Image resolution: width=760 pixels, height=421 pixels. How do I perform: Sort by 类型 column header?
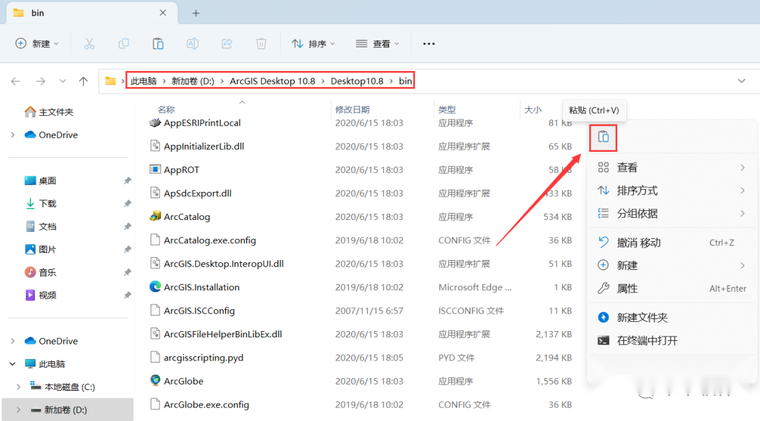click(447, 109)
